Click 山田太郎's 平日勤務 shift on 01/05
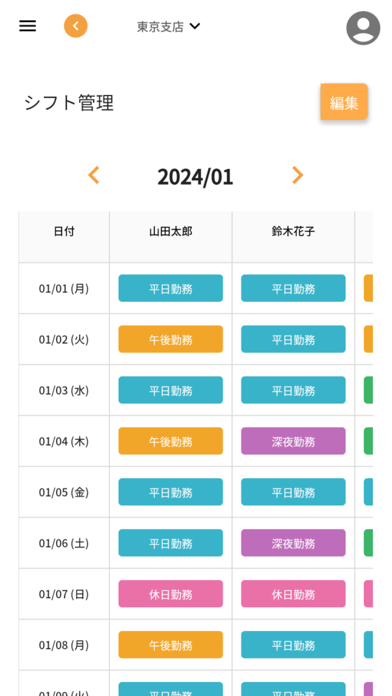 click(x=170, y=492)
